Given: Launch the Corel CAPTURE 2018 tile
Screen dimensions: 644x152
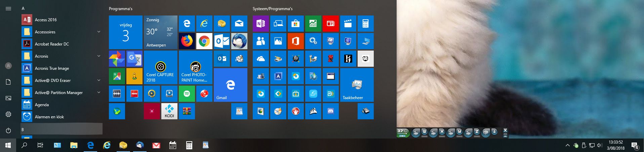Looking at the screenshot, I should (161, 67).
